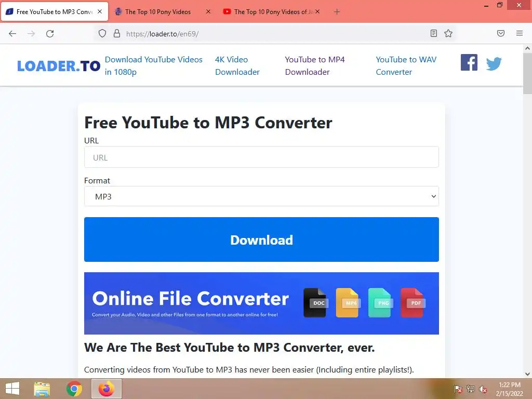Toggle reader view icon in address bar

(x=434, y=33)
